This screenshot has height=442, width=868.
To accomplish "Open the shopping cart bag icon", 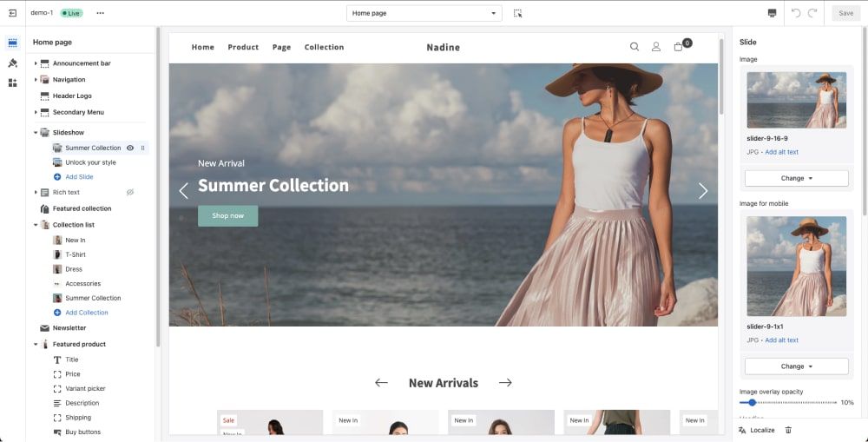I will click(x=678, y=47).
